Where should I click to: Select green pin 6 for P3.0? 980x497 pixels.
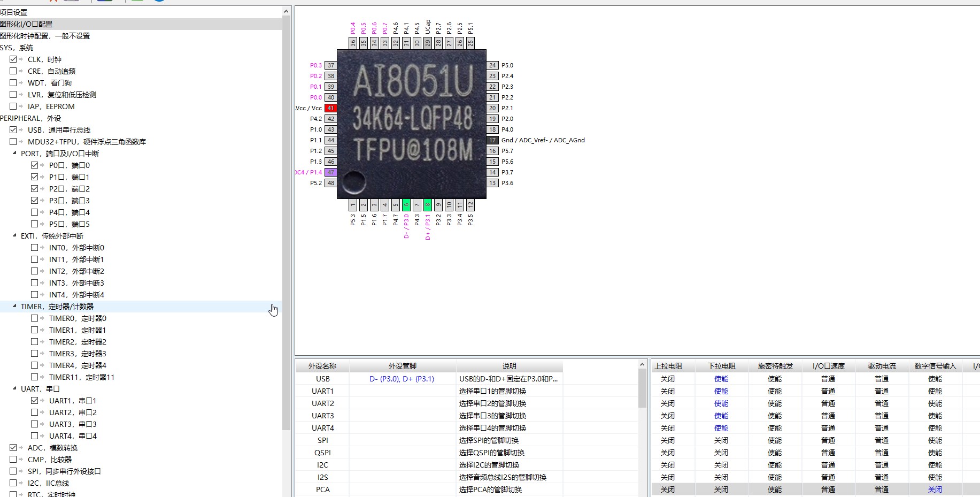tap(406, 205)
